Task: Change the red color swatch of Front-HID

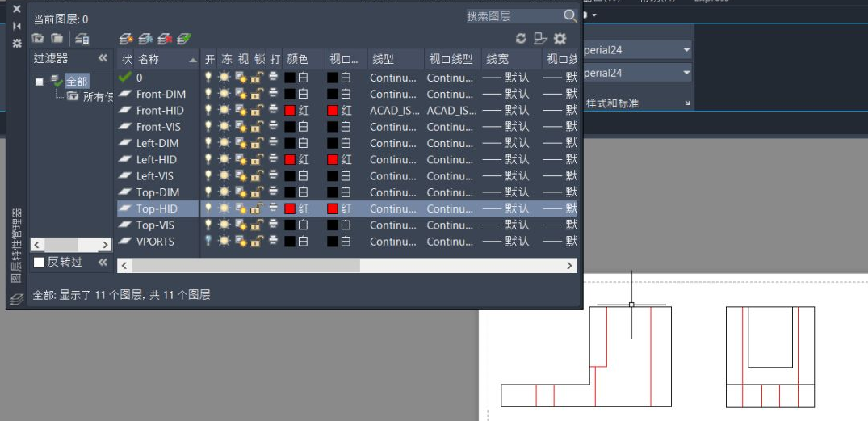Action: (290, 110)
